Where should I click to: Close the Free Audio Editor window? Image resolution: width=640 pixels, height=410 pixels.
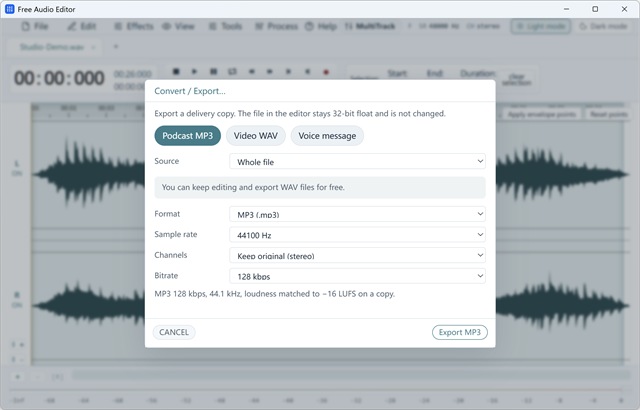click(624, 9)
